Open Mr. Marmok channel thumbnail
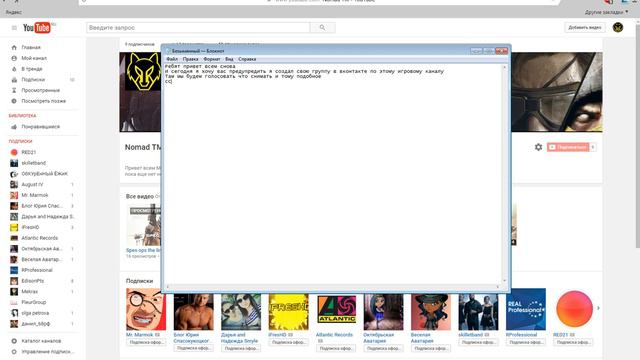This screenshot has width=640, height=360. point(146,309)
